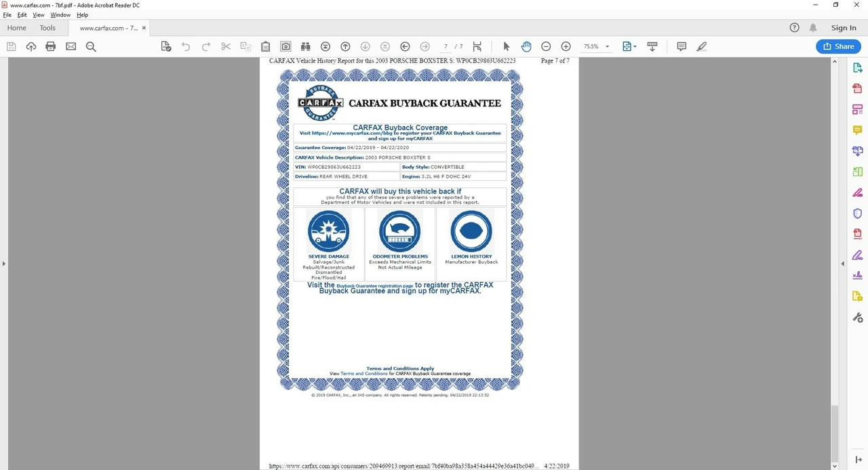This screenshot has width=868, height=470.
Task: Close the www.carfax.com document tab
Action: tap(144, 28)
